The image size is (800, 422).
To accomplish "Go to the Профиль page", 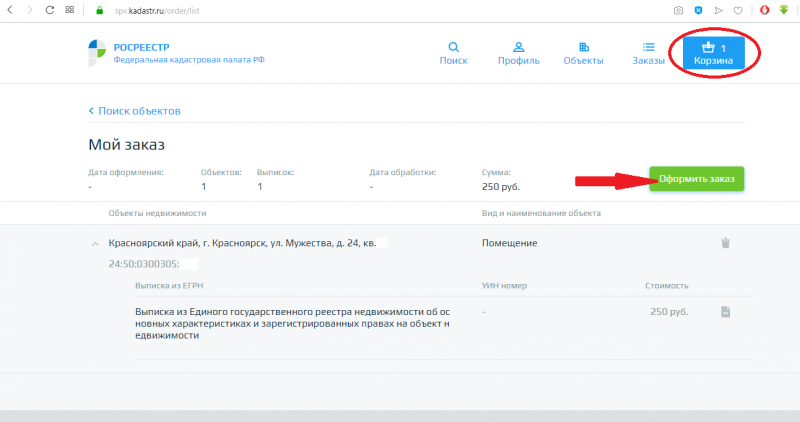I will 518,53.
